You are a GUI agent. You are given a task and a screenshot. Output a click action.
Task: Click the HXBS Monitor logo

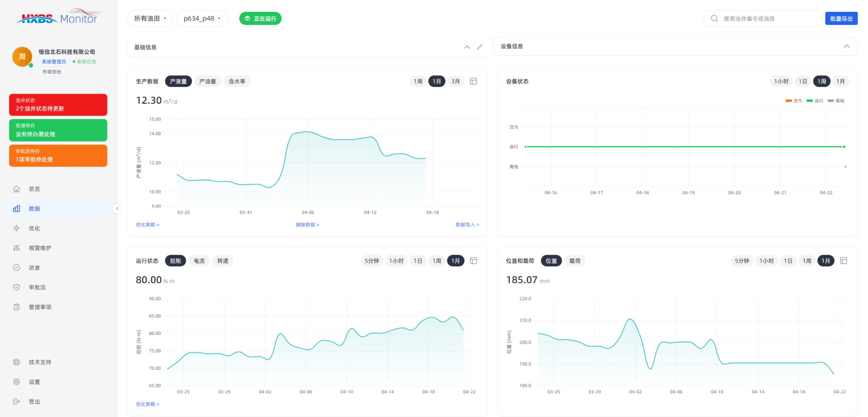click(x=60, y=17)
